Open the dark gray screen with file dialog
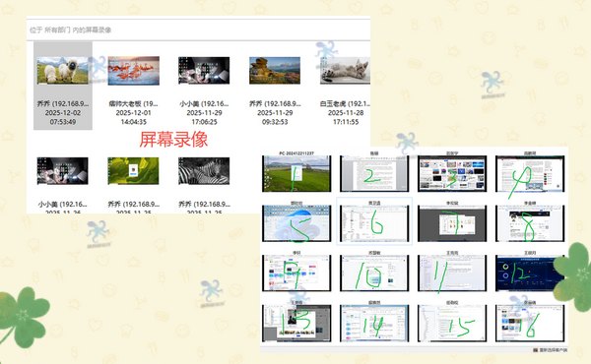This screenshot has width=591, height=364. (x=452, y=223)
